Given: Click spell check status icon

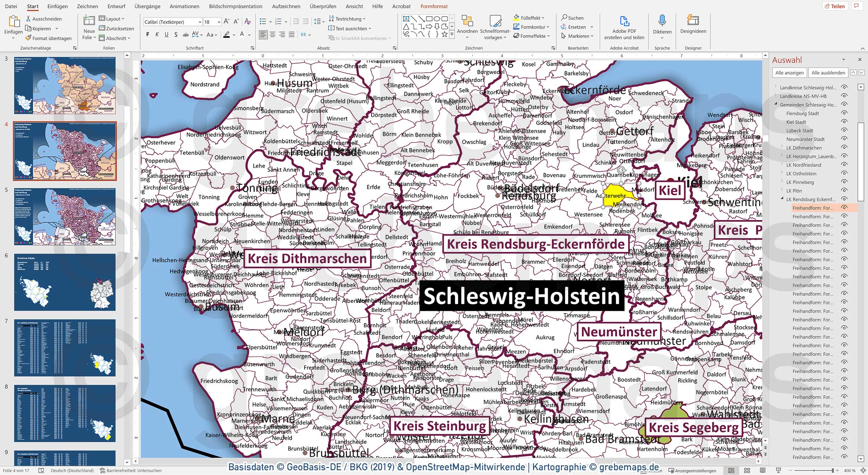Looking at the screenshot, I should 41,471.
